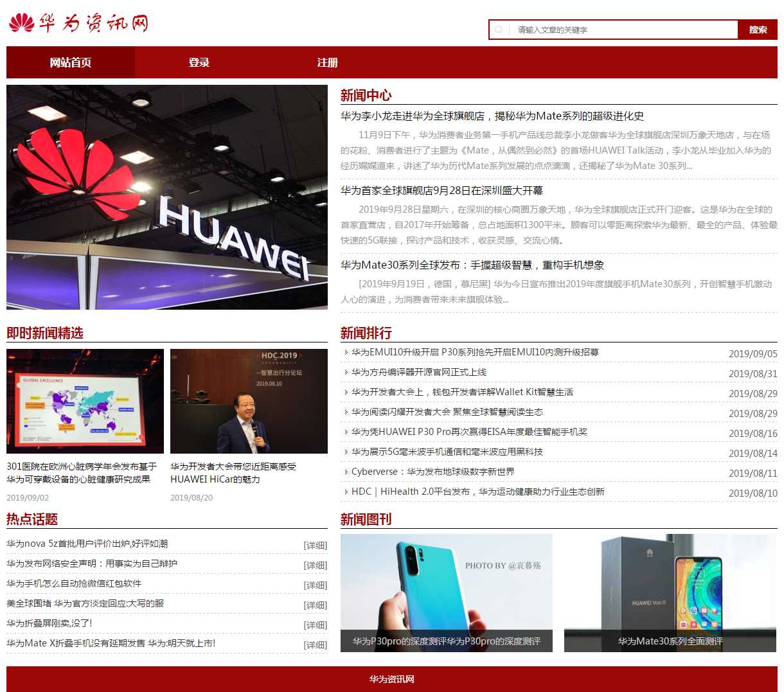Click [详细] next to 华为折叠屏刚卖,没了!

point(315,625)
